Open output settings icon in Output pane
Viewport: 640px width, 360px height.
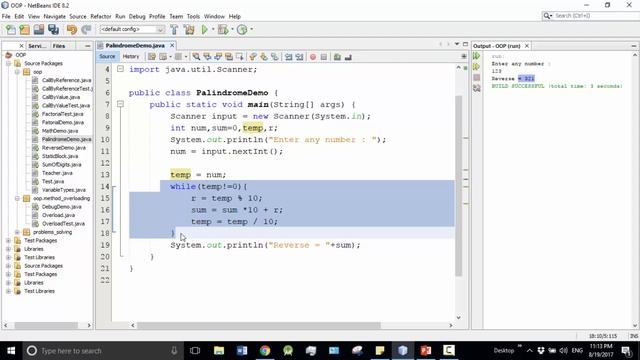point(476,88)
